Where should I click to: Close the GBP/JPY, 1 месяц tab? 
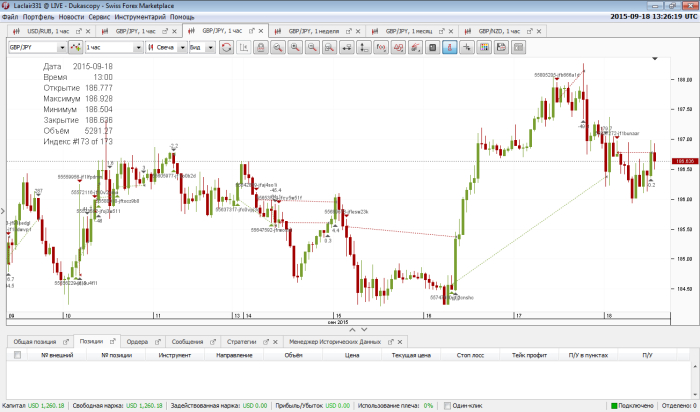(451, 31)
